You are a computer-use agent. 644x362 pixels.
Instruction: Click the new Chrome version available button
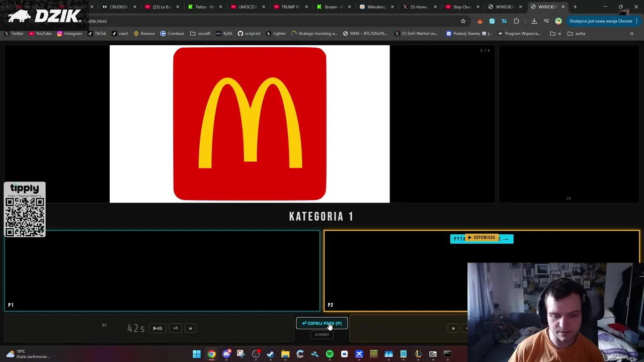601,21
